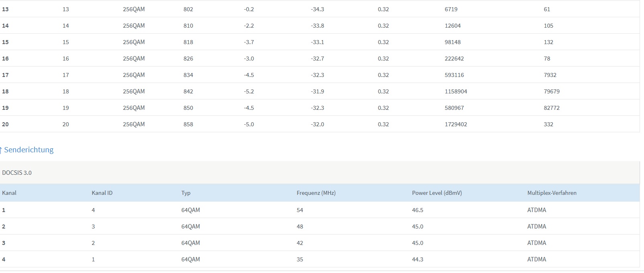Click the arrow icon beside Senderichtung
644x273 pixels.
[1, 150]
